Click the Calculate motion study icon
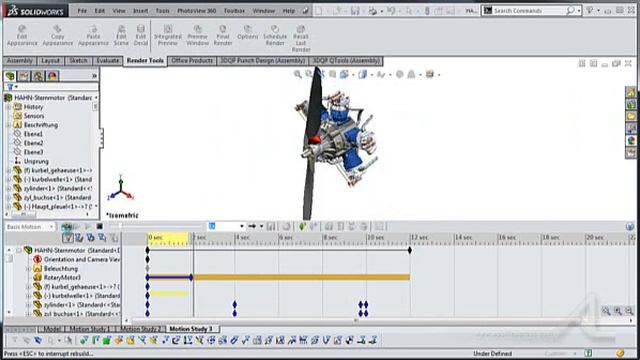Viewport: 640px width, 360px height. coord(67,227)
